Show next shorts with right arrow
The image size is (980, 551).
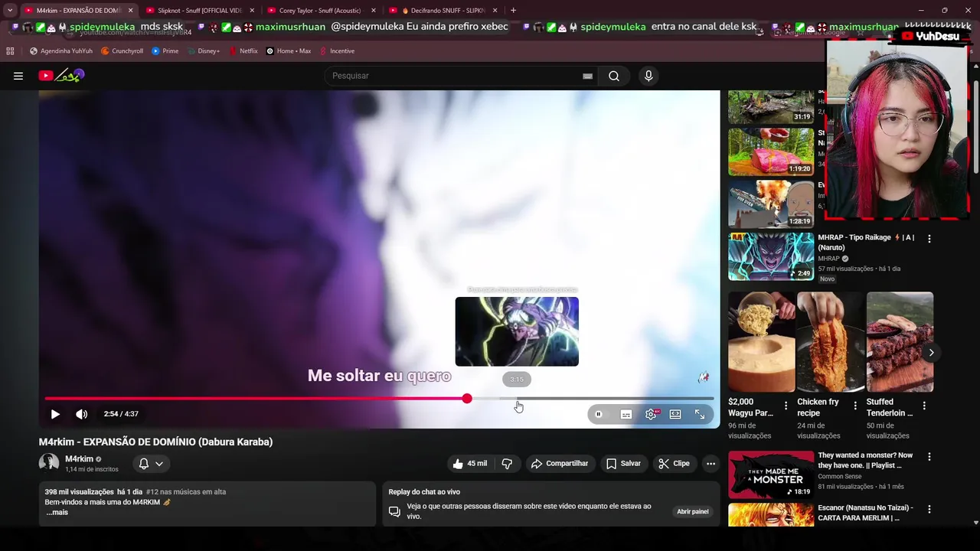(x=931, y=353)
